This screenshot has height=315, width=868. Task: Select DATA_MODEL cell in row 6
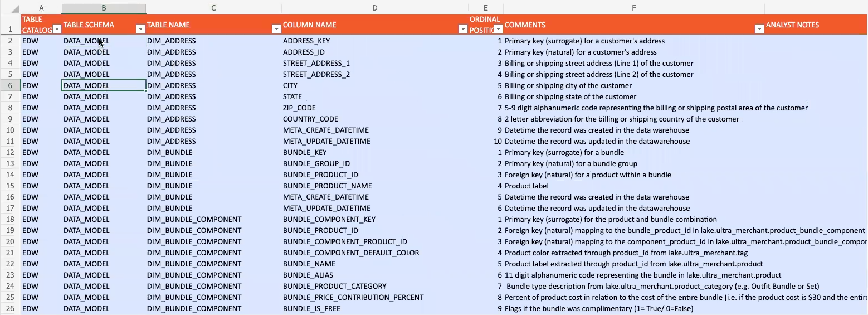(104, 85)
